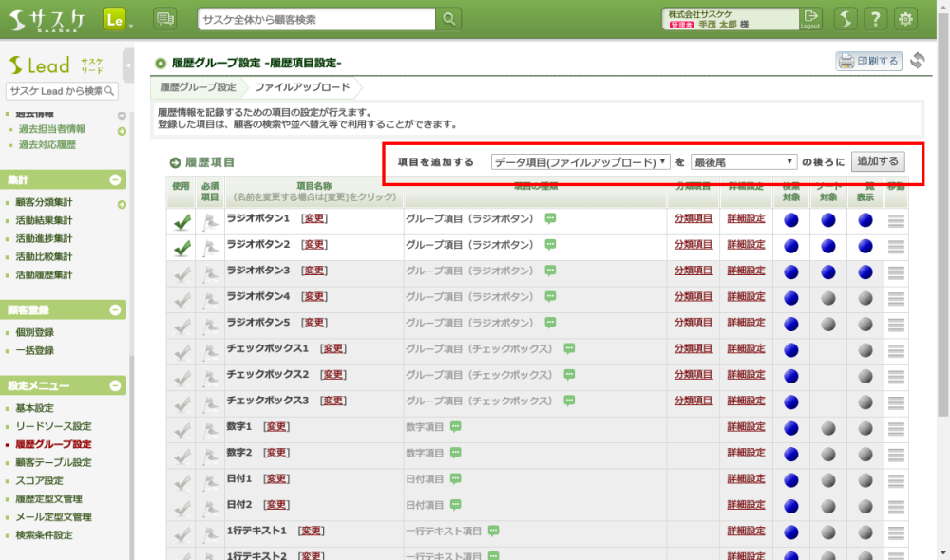Click 詳細設定 link for 数字1 row
The width and height of the screenshot is (950, 560).
tap(746, 426)
